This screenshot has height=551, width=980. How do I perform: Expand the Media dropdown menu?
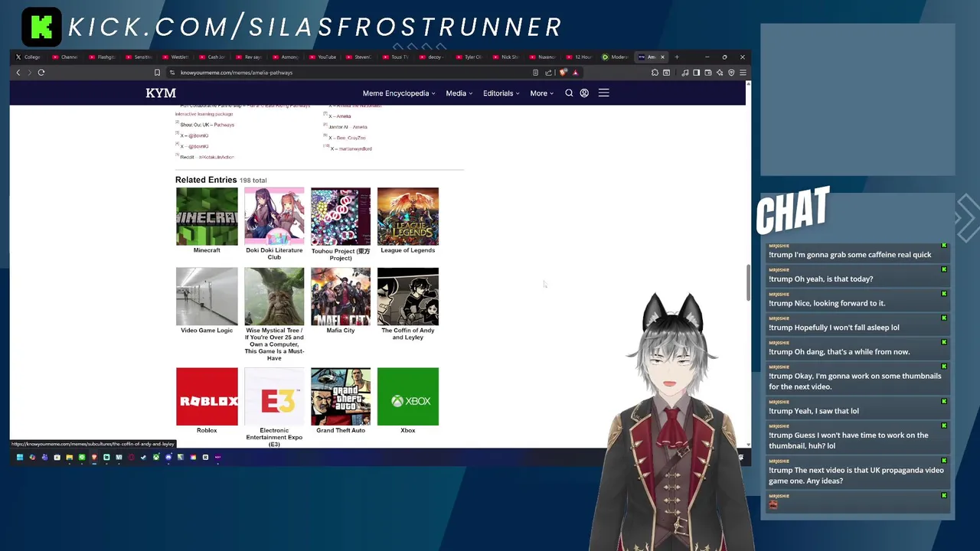coord(459,93)
